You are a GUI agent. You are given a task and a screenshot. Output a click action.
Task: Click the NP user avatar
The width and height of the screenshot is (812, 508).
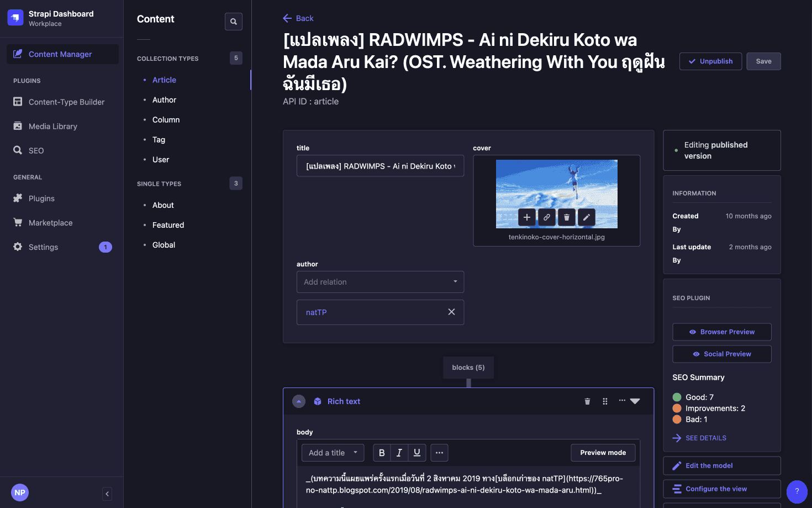[x=20, y=493]
